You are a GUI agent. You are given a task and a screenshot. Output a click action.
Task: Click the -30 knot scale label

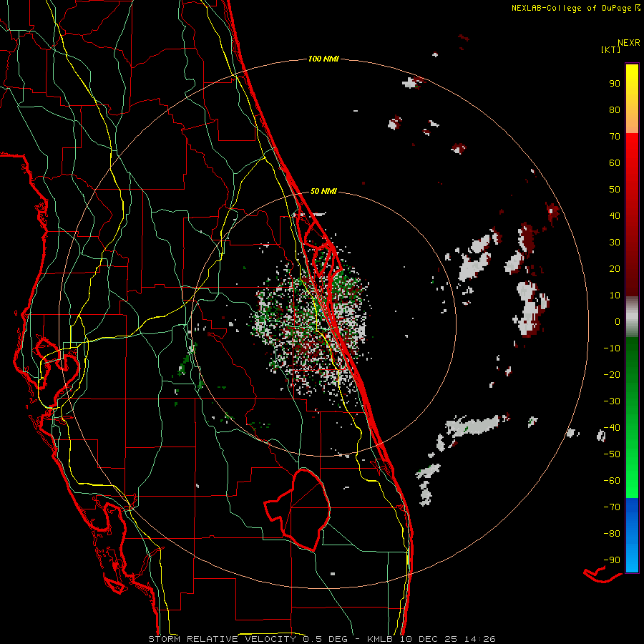pos(612,401)
